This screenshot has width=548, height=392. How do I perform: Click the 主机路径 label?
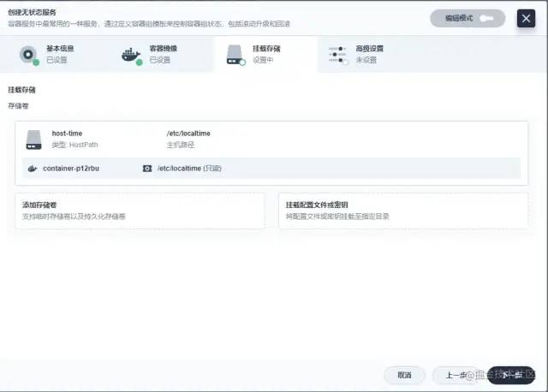coord(181,145)
